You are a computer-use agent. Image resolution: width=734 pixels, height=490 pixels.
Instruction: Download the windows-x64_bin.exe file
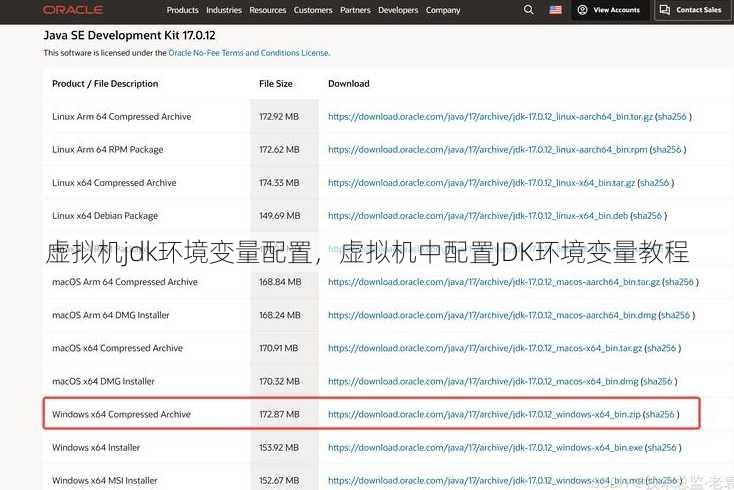tap(485, 447)
